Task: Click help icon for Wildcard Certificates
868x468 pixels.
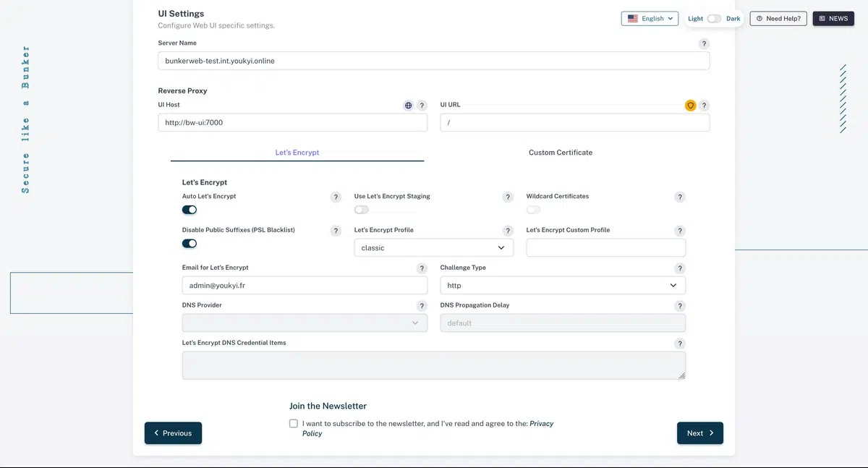Action: (679, 197)
